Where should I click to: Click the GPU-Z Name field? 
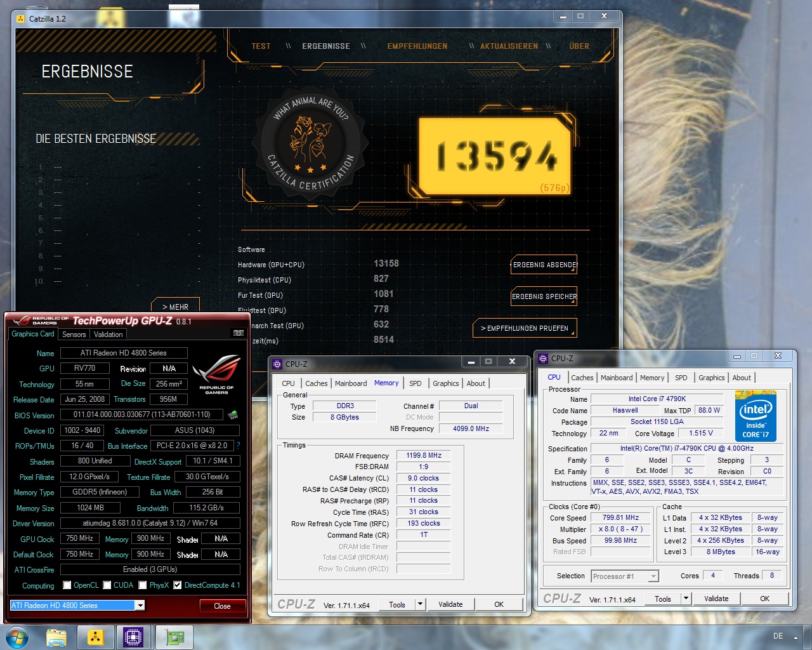click(x=124, y=353)
